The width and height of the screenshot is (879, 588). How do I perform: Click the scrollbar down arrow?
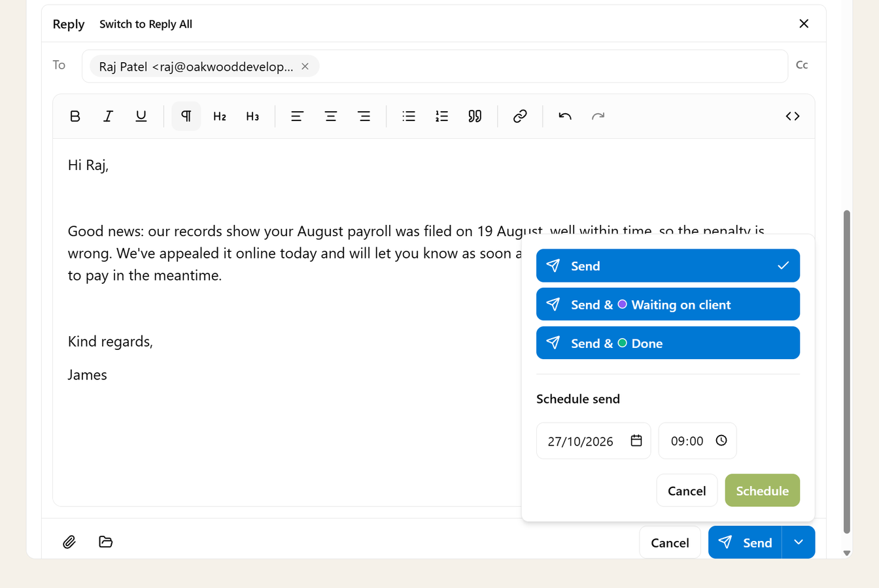pyautogui.click(x=847, y=553)
